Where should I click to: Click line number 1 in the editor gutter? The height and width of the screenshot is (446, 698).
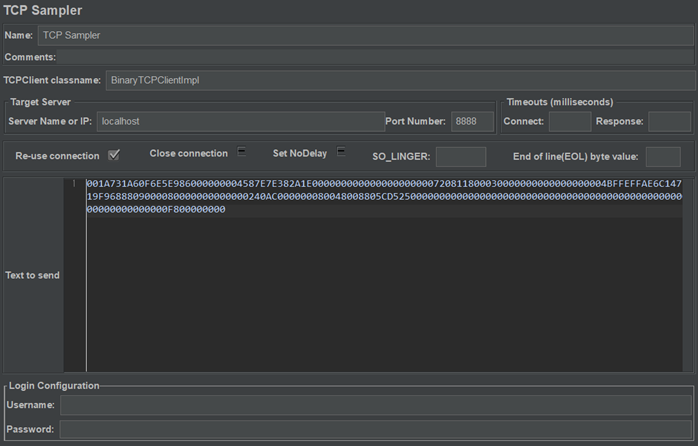pyautogui.click(x=74, y=183)
